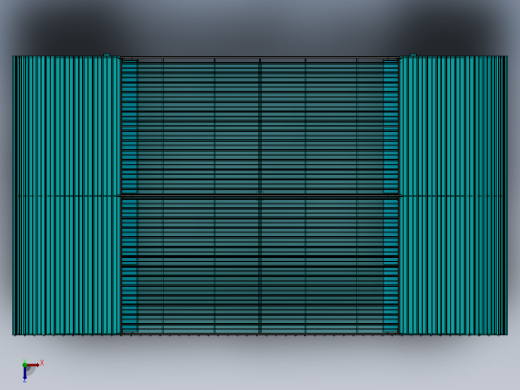The width and height of the screenshot is (520, 390).
Task: Select the left corrugated side panel of model
Action: click(x=67, y=195)
